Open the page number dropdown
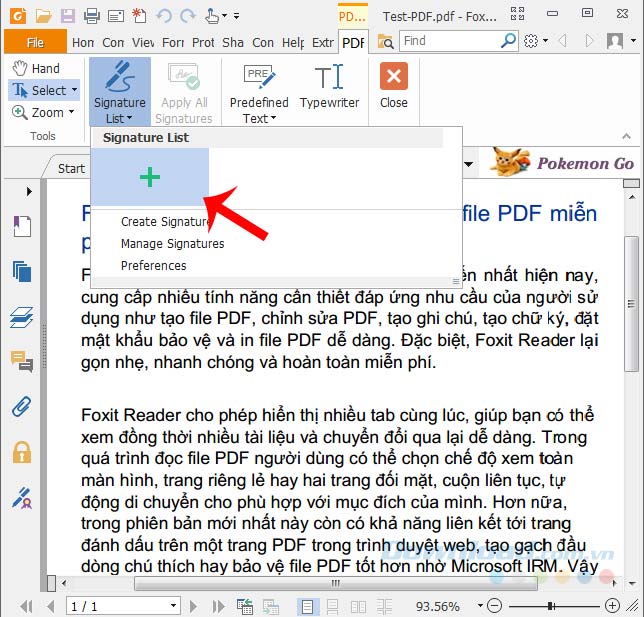Image resolution: width=644 pixels, height=617 pixels. coord(173,606)
